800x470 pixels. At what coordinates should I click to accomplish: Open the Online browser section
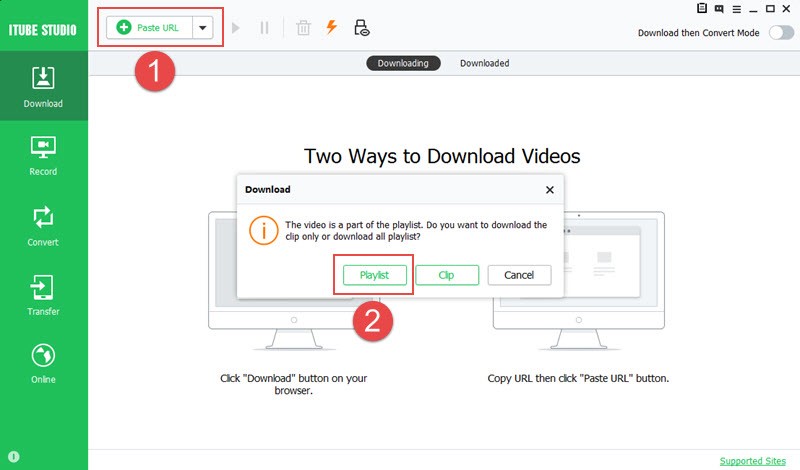43,363
